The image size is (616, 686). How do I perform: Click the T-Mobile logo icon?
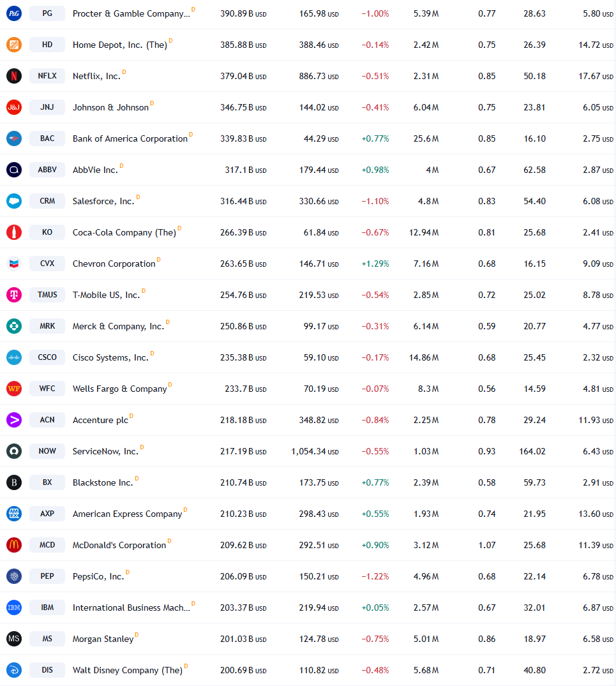pyautogui.click(x=14, y=295)
